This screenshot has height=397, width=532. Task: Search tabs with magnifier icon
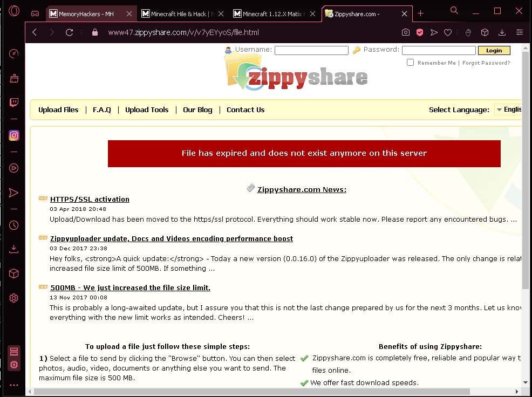(x=454, y=11)
